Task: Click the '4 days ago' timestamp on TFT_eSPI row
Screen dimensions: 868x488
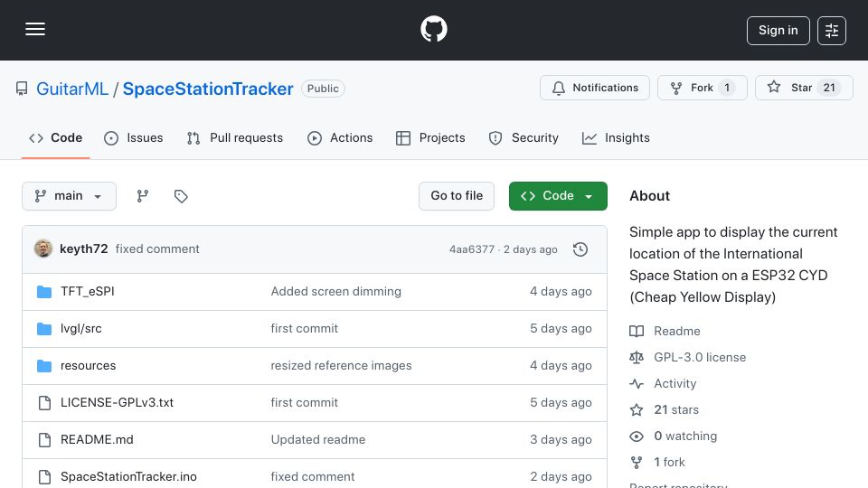Action: pos(561,292)
